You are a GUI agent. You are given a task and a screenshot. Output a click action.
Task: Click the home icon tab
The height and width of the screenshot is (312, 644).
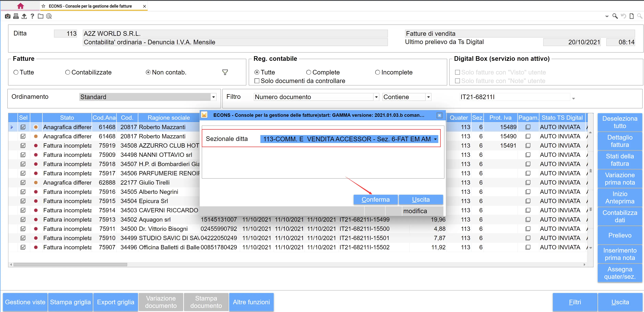[21, 6]
